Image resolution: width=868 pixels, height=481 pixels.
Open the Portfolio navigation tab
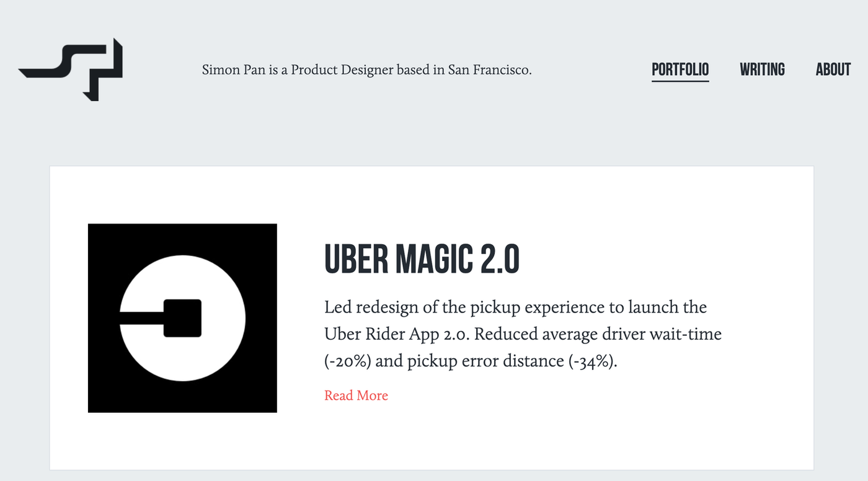click(x=680, y=69)
